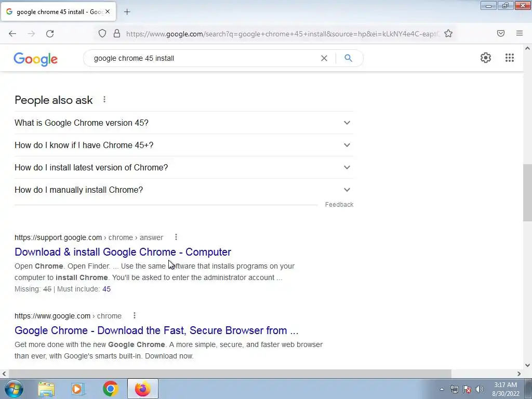Open a new tab with plus button
532x399 pixels.
(127, 12)
